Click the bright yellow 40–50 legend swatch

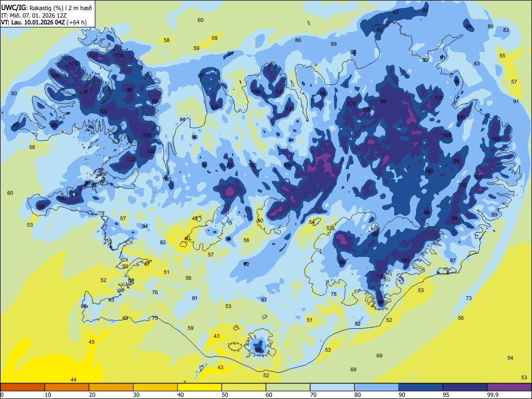(199, 387)
